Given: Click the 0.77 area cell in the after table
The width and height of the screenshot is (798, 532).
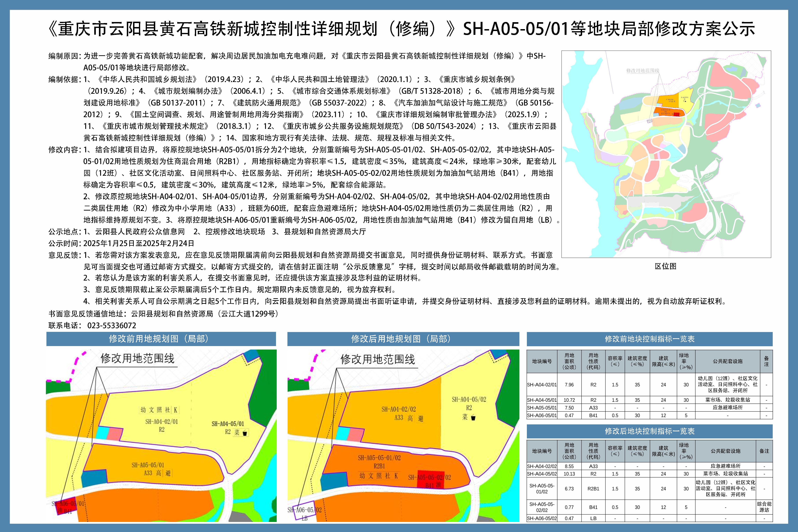Looking at the screenshot, I should [x=569, y=508].
